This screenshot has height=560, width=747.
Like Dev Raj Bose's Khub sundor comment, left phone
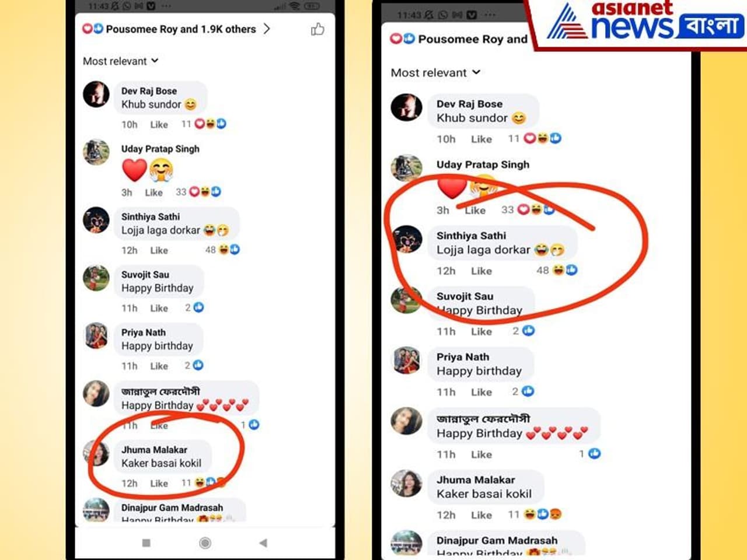[159, 124]
